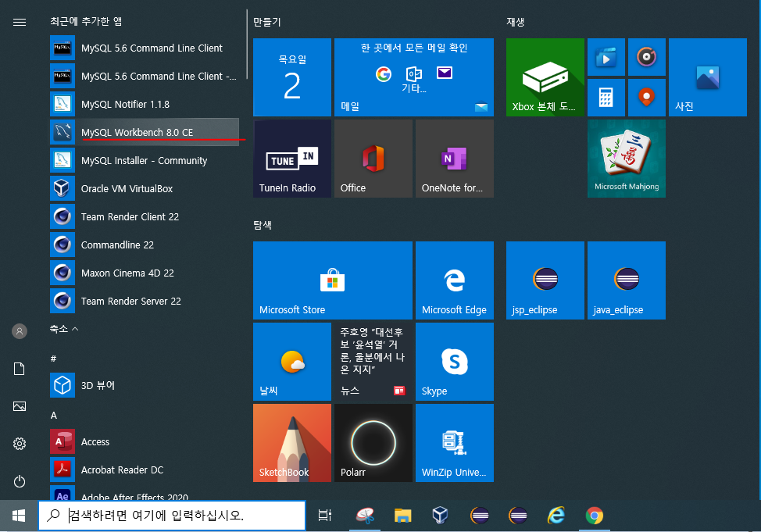Open Settings from the gear icon

tap(20, 444)
